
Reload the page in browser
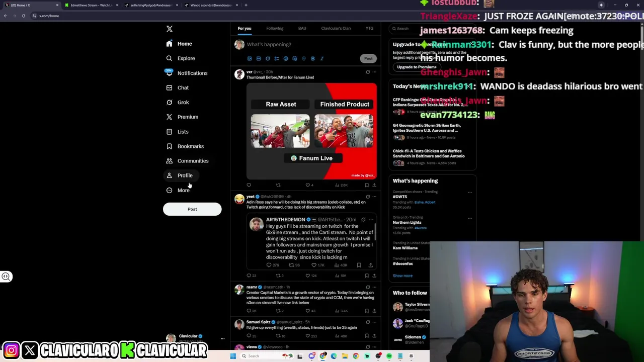pos(23,16)
